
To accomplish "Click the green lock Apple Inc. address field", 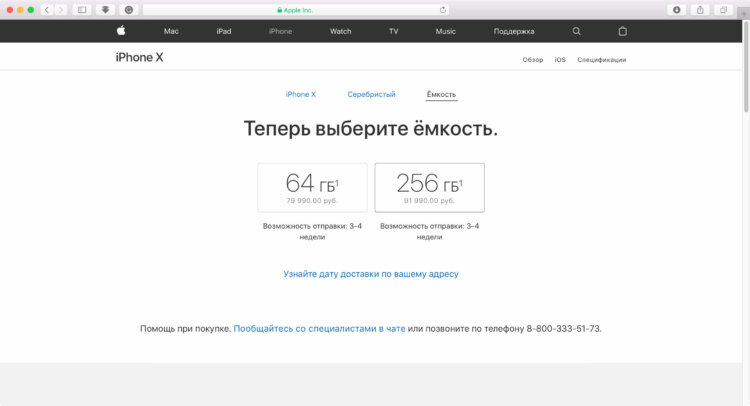I will 296,10.
